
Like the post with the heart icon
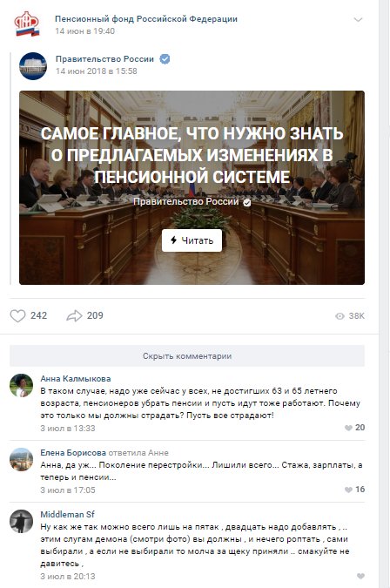(x=17, y=315)
